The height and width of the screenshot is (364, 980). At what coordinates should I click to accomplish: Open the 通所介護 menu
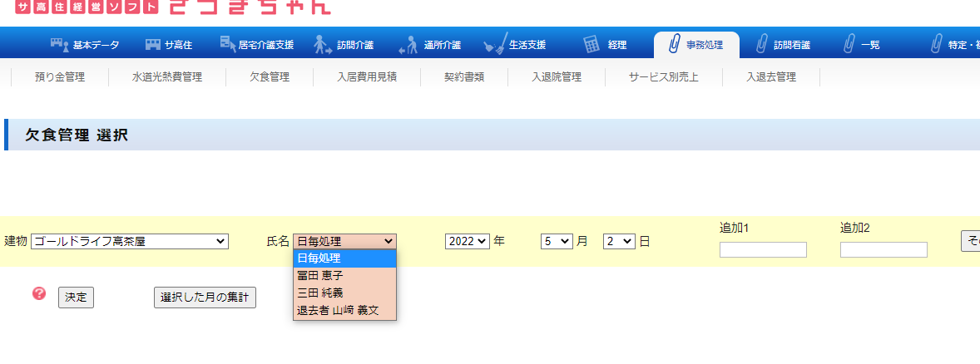pos(430,45)
